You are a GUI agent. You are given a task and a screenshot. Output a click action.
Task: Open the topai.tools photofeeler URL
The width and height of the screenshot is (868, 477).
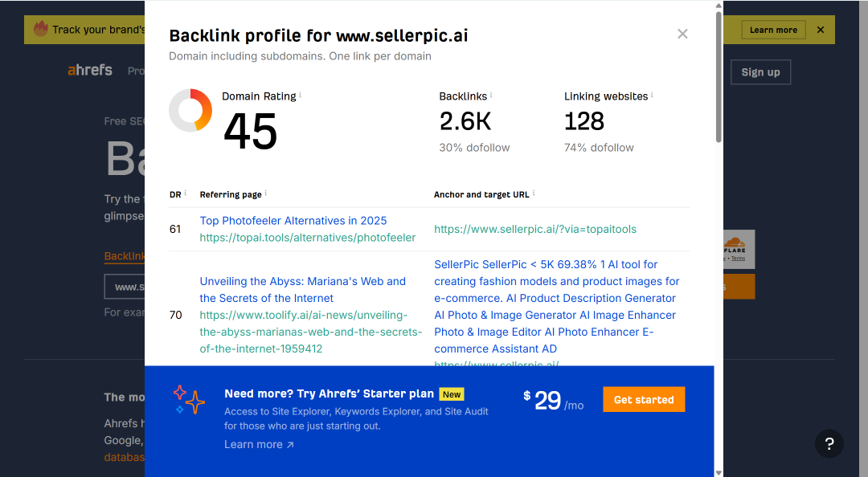tap(307, 238)
